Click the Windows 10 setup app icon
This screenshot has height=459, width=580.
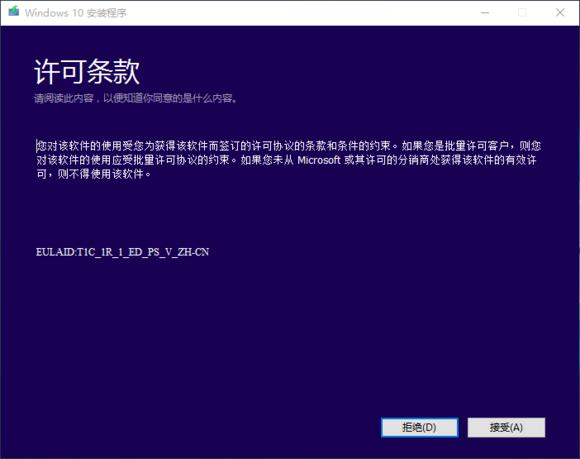[x=14, y=11]
